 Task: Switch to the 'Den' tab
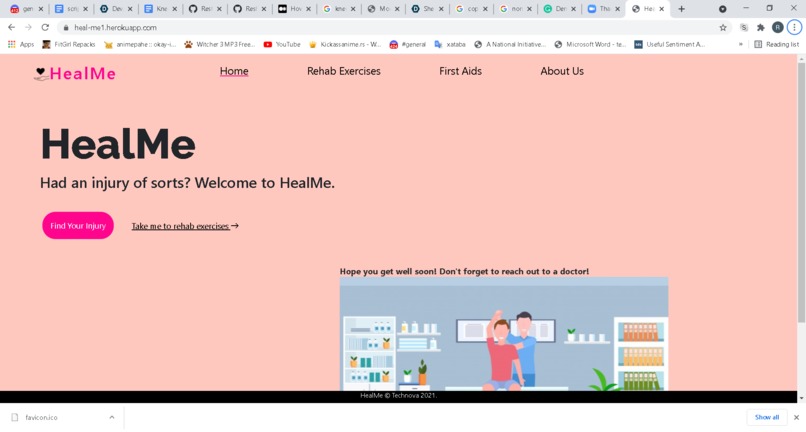pyautogui.click(x=560, y=9)
